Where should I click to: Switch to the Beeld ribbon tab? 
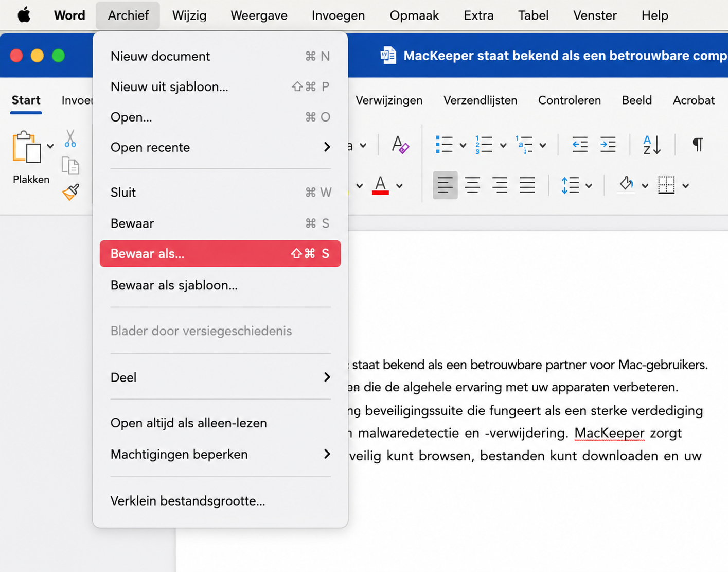(636, 100)
